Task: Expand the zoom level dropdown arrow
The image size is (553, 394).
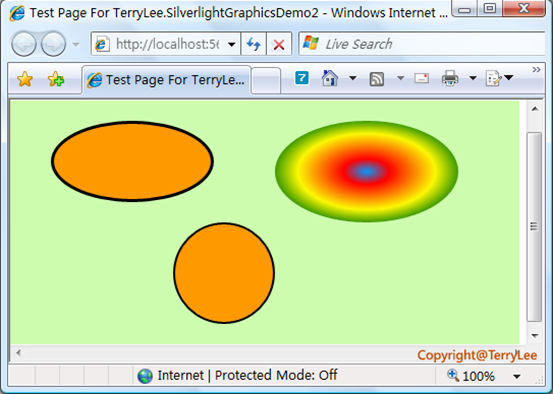Action: (x=517, y=377)
